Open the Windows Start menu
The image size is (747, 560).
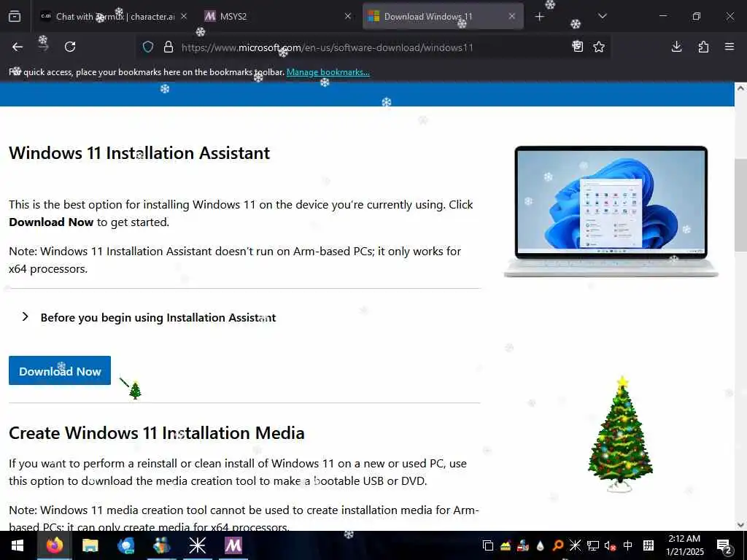(18, 545)
